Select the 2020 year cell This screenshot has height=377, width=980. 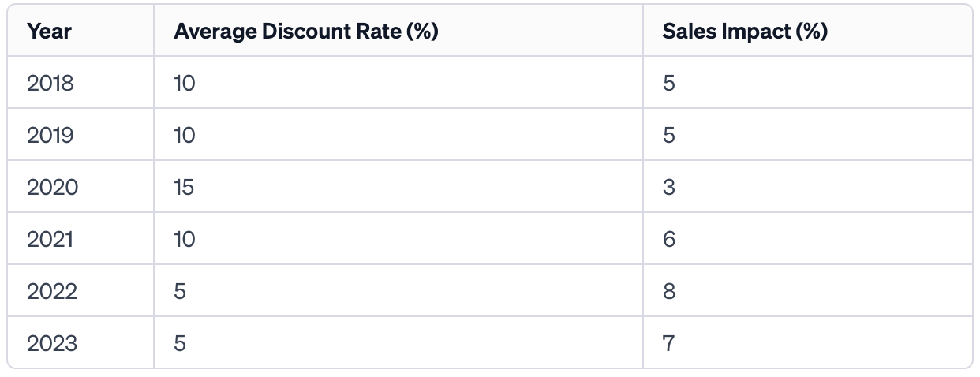click(52, 187)
